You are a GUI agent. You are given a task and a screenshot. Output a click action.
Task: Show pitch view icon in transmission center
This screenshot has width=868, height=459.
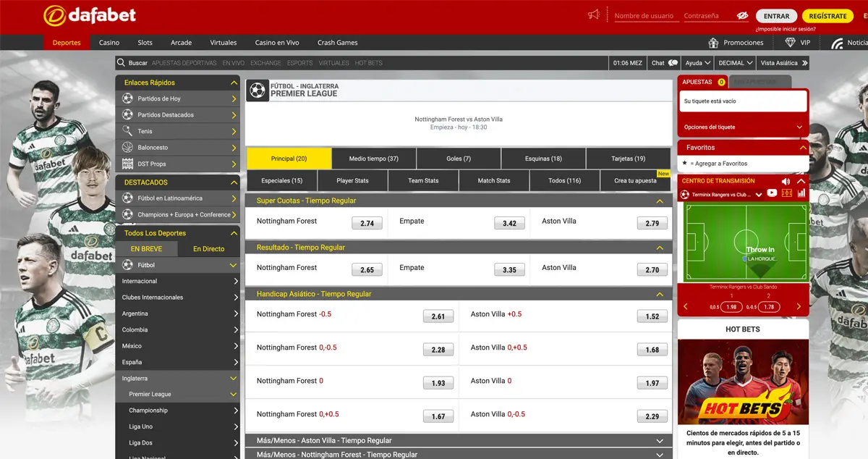787,193
